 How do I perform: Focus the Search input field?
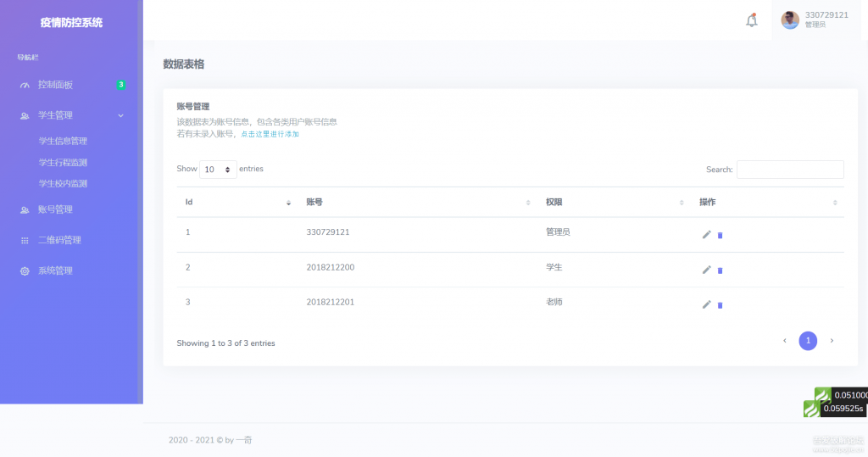pos(790,170)
